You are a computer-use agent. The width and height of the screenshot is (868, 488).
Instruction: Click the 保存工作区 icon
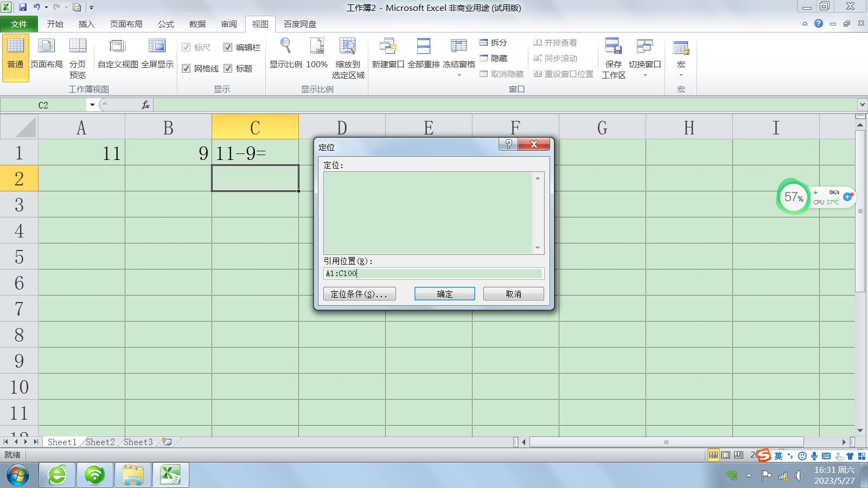pyautogui.click(x=613, y=57)
